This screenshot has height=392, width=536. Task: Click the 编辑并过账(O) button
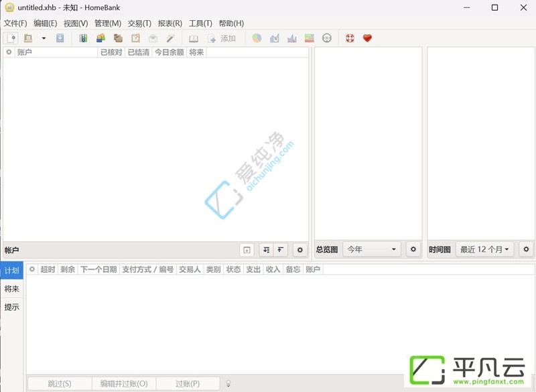click(x=124, y=383)
